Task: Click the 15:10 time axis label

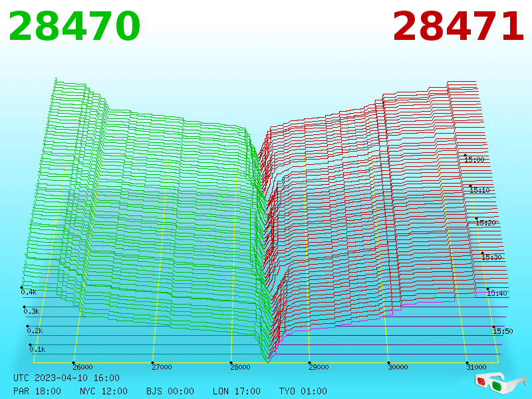Action: pyautogui.click(x=479, y=190)
